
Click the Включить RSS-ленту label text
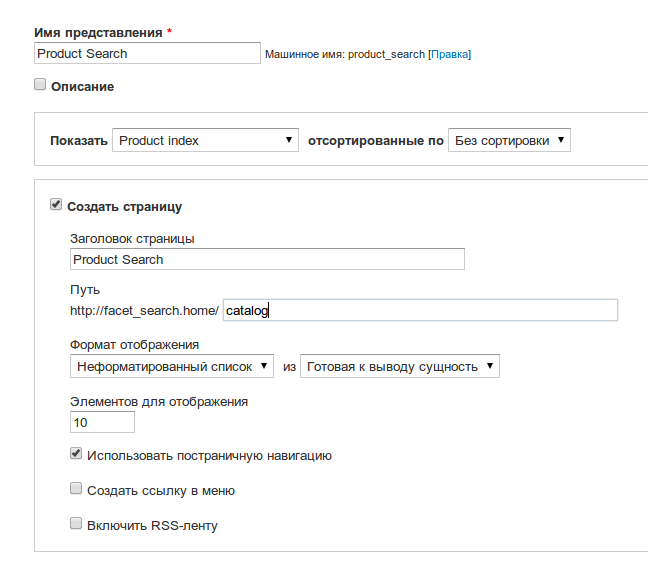tap(152, 526)
